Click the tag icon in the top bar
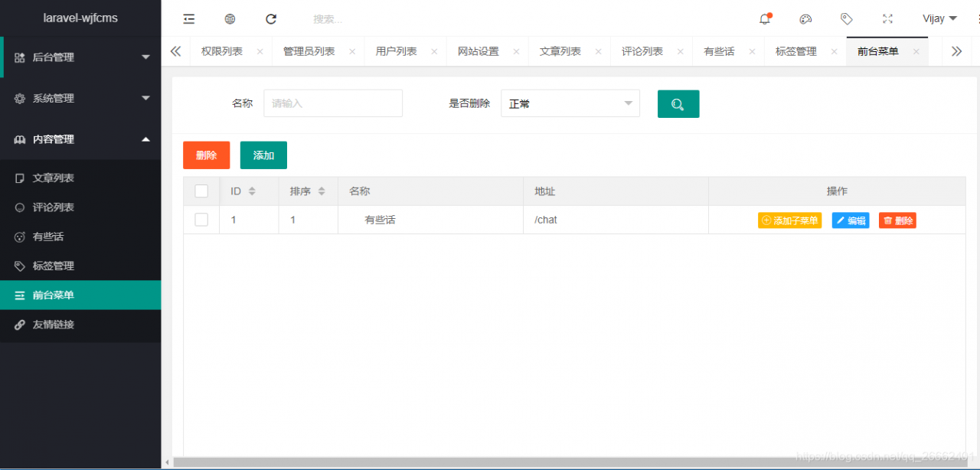980x470 pixels. pos(847,18)
